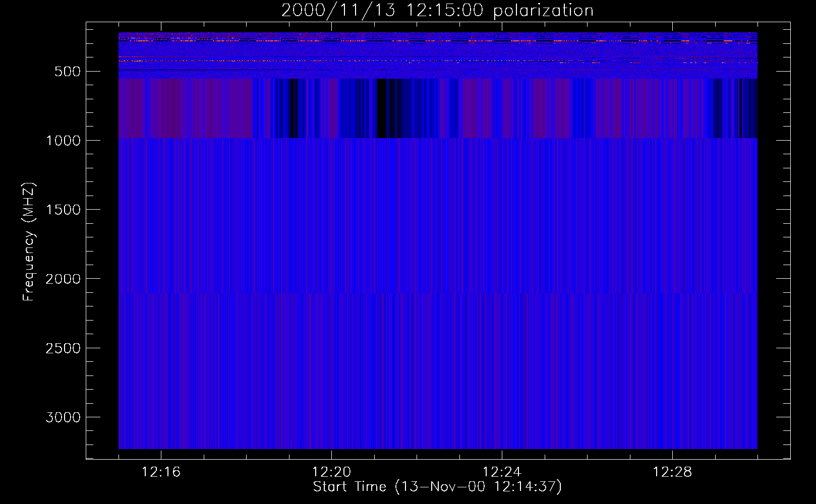The height and width of the screenshot is (504, 816).
Task: Click the 2500 frequency tick label
Action: (x=63, y=348)
